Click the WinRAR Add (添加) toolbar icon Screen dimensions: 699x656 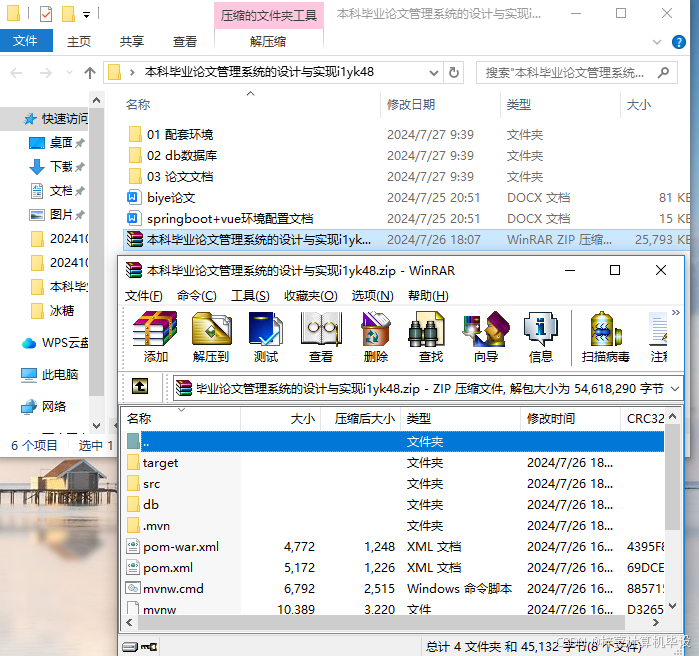pyautogui.click(x=155, y=336)
